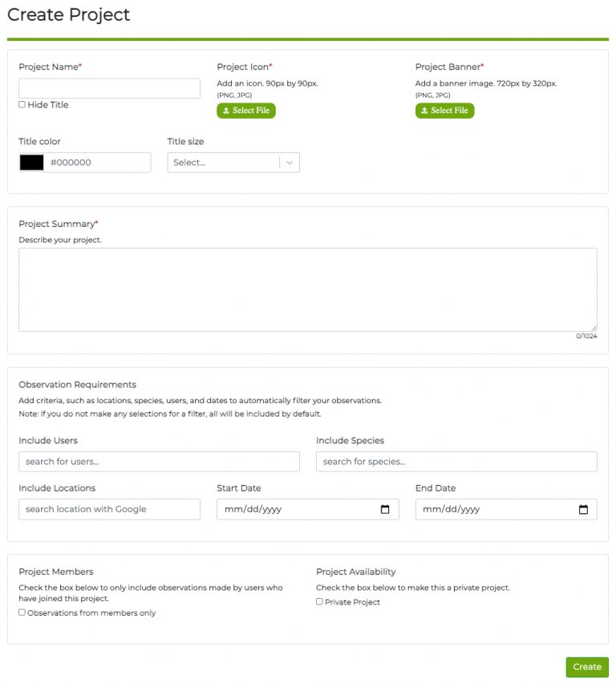Click the green Create button

pyautogui.click(x=587, y=667)
